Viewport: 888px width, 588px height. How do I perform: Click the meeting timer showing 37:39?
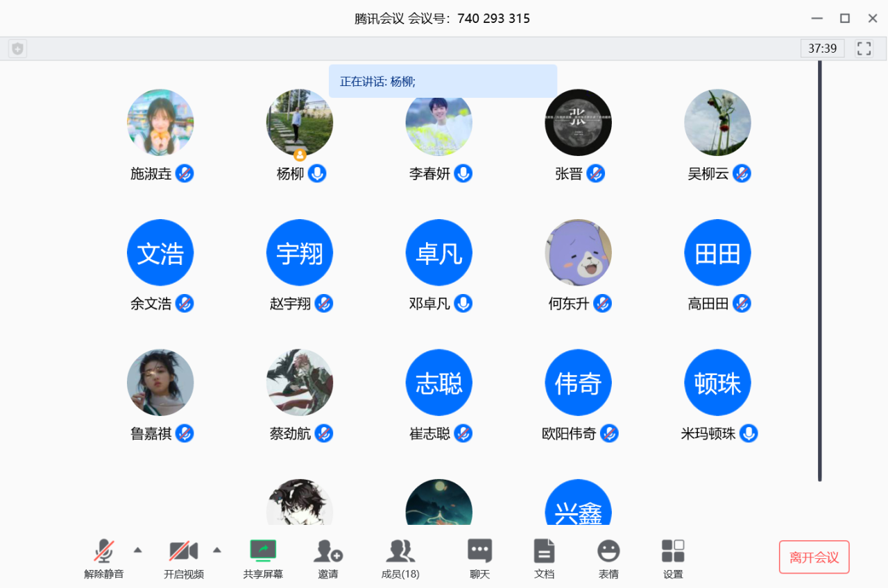pyautogui.click(x=822, y=49)
